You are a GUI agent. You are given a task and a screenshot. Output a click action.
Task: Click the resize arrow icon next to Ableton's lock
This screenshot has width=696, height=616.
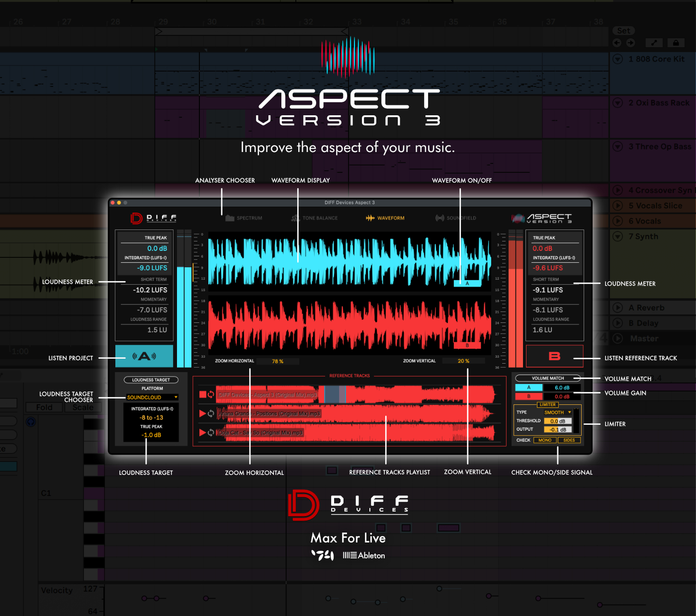click(x=654, y=43)
